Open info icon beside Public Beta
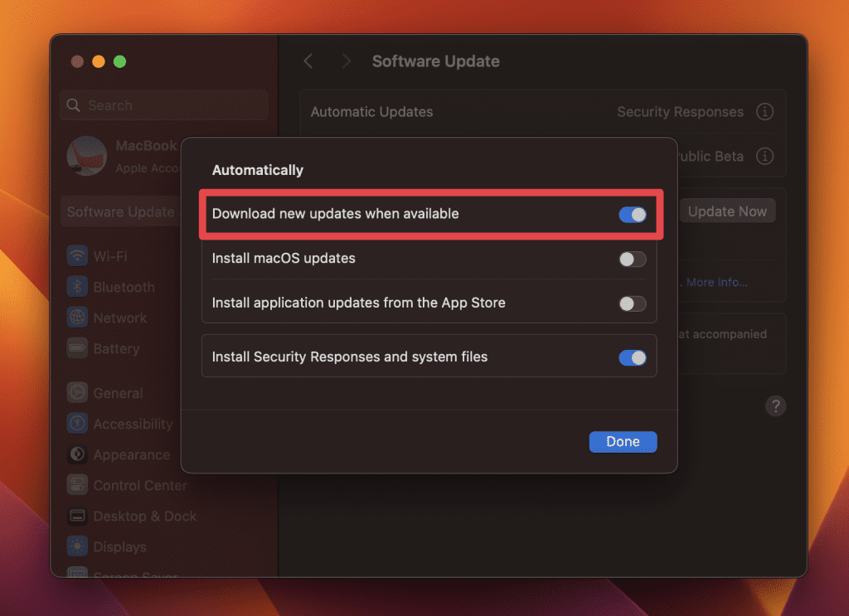This screenshot has width=849, height=616. 764,156
